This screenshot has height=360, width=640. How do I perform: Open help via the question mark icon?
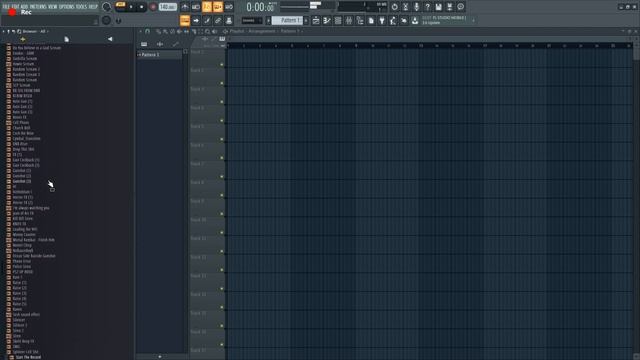click(427, 7)
